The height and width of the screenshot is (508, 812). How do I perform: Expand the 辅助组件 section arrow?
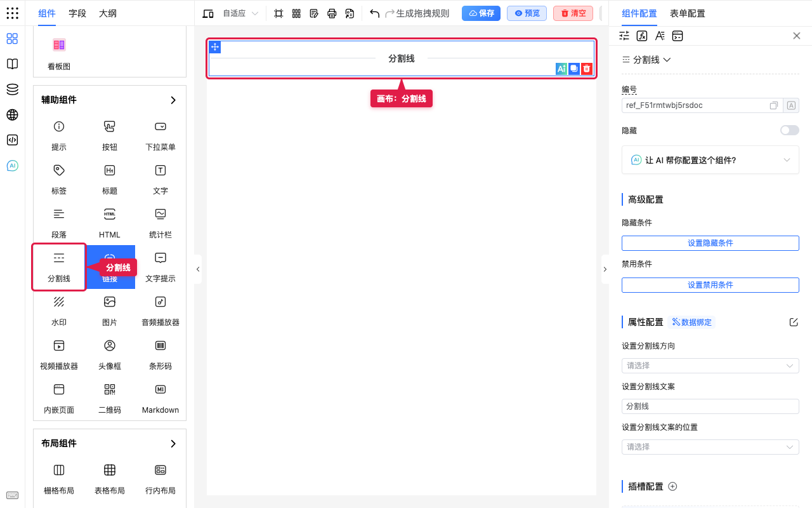point(173,100)
